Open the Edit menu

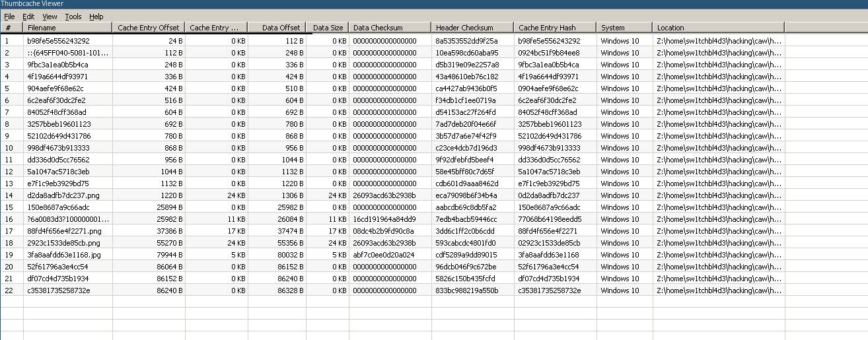[x=28, y=17]
